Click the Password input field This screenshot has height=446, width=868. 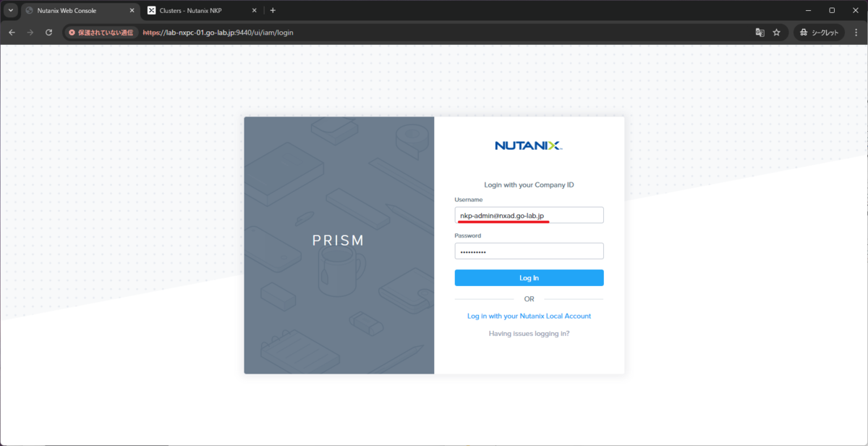point(529,251)
